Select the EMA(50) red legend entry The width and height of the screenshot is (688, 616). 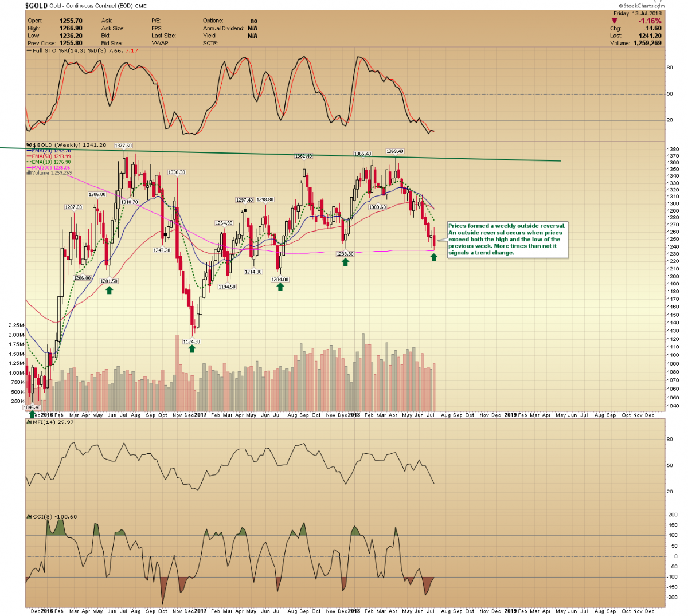pyautogui.click(x=50, y=156)
